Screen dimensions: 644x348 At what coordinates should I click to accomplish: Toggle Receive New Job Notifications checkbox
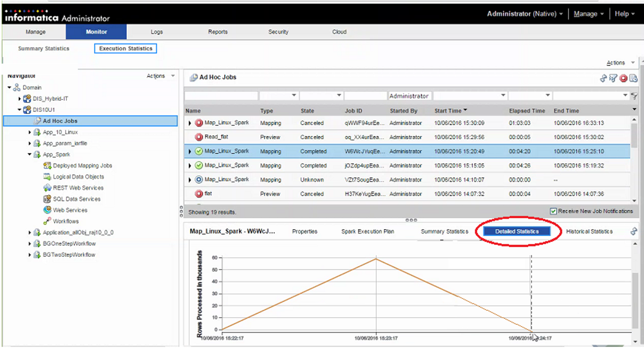[x=553, y=211]
